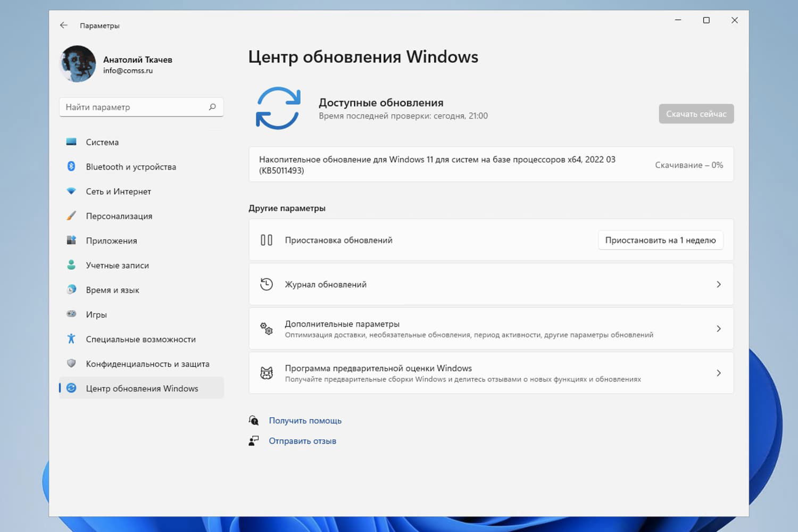Viewport: 798px width, 532px height.
Task: Click 'Приостановить на 1 неделю' button
Action: point(660,240)
